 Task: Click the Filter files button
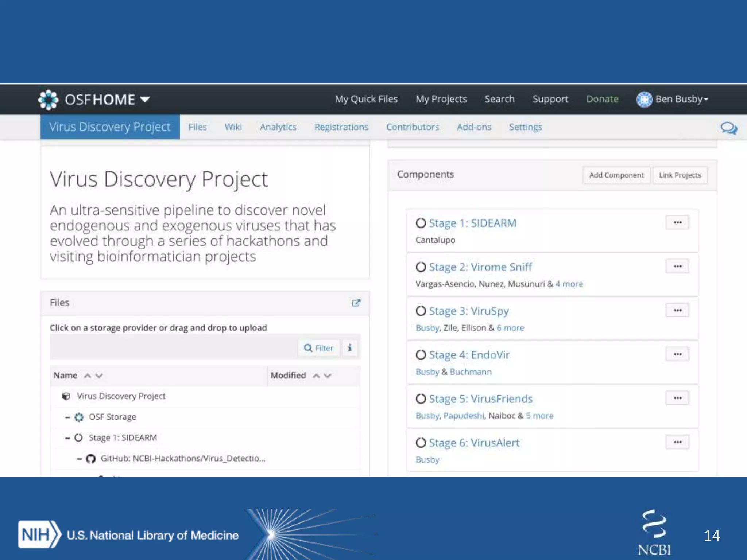319,348
